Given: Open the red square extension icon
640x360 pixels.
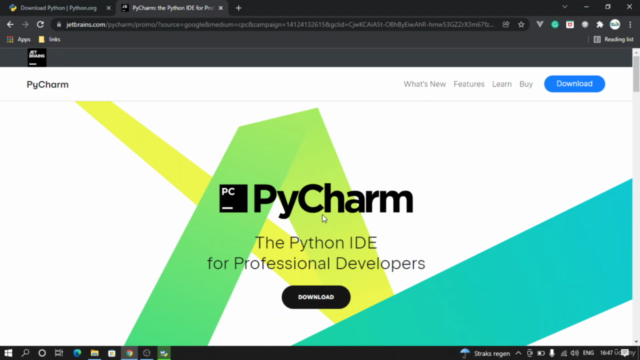Looking at the screenshot, I should pyautogui.click(x=570, y=24).
